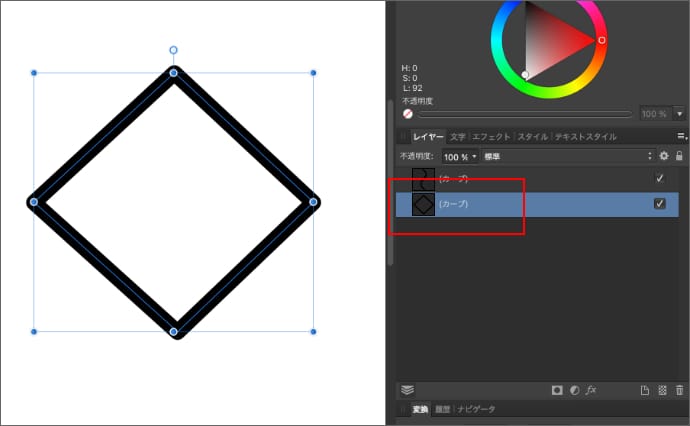Toggle the layer lock icon
The height and width of the screenshot is (426, 690).
pos(679,156)
